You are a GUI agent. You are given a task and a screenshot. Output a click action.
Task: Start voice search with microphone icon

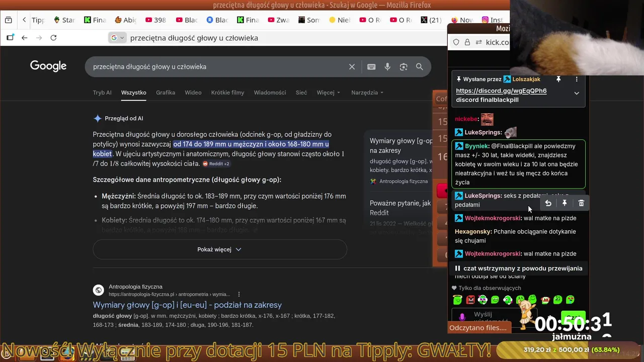pyautogui.click(x=387, y=67)
